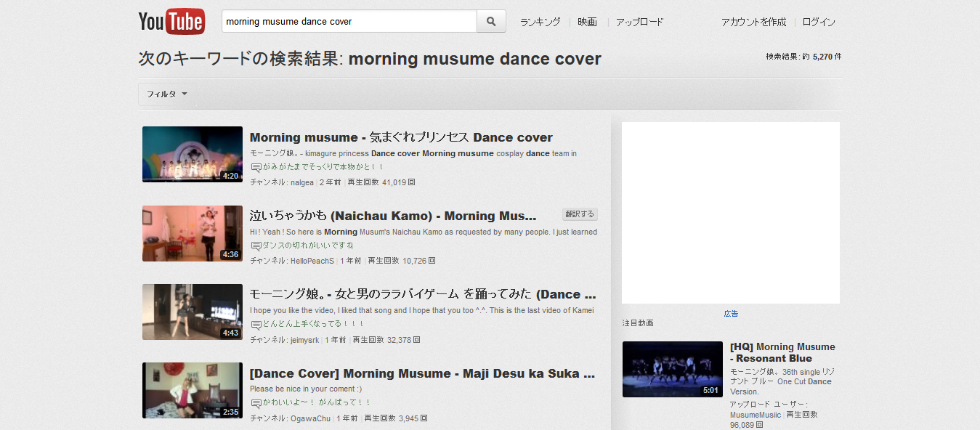Open the ランキング menu item
Viewport: 980px width, 430px height.
tap(540, 22)
